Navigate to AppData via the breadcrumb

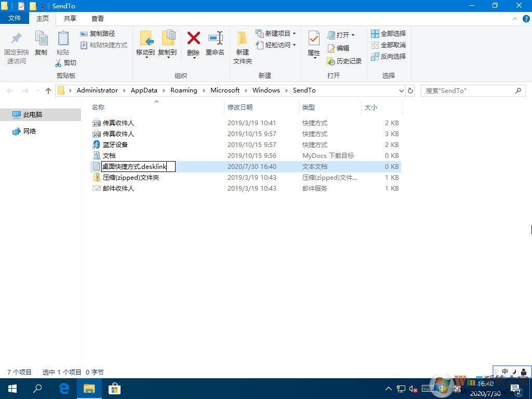tap(144, 90)
